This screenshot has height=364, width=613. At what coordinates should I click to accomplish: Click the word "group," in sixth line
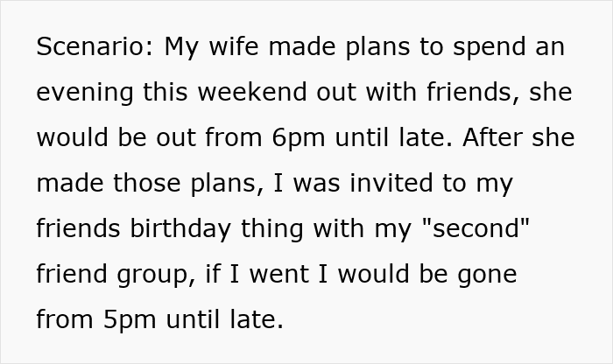tap(156, 274)
